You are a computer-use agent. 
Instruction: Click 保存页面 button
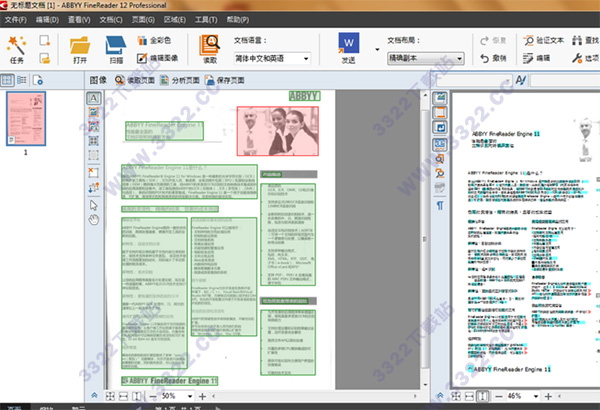(x=225, y=80)
